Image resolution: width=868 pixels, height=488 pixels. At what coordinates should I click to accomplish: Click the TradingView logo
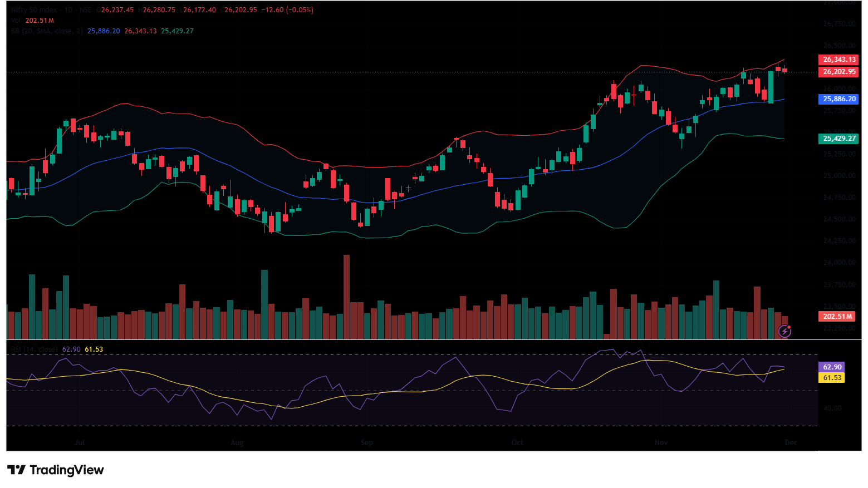point(56,470)
